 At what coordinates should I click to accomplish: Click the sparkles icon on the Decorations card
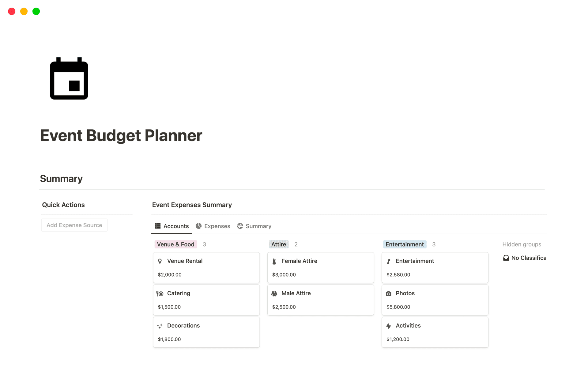tap(160, 326)
